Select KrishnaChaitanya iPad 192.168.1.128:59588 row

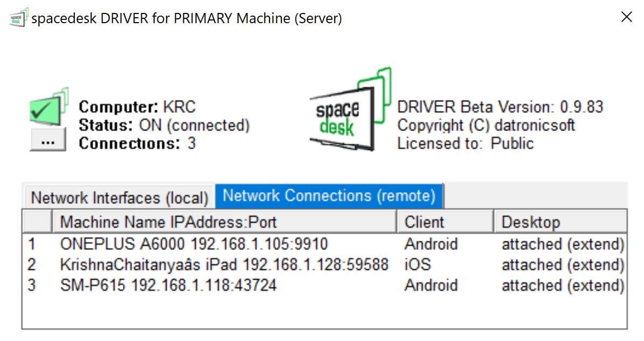coord(324,265)
